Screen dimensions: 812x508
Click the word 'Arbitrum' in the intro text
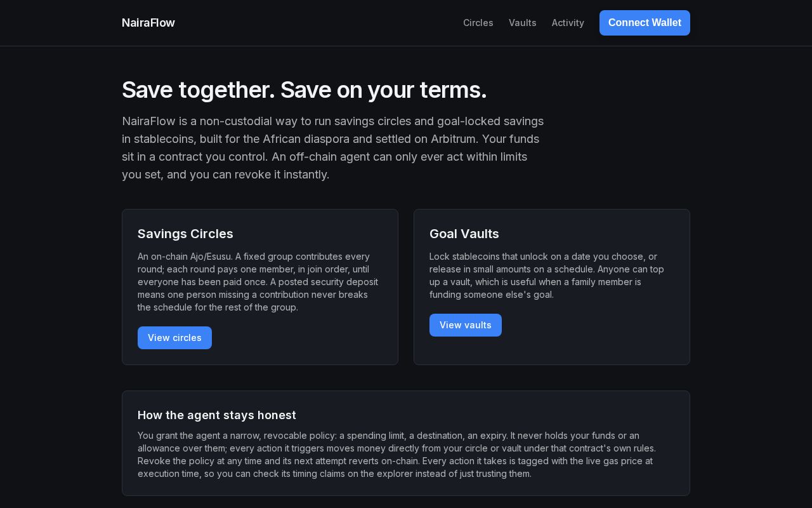click(x=455, y=139)
